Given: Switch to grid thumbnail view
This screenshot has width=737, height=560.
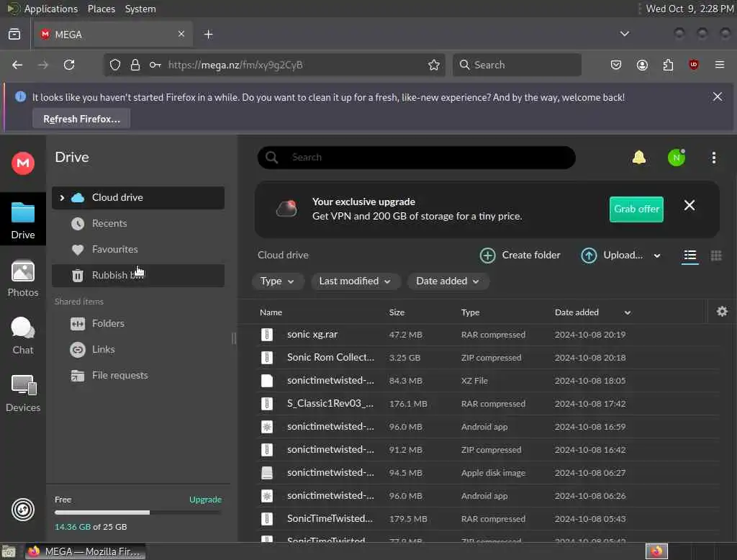Looking at the screenshot, I should point(716,256).
